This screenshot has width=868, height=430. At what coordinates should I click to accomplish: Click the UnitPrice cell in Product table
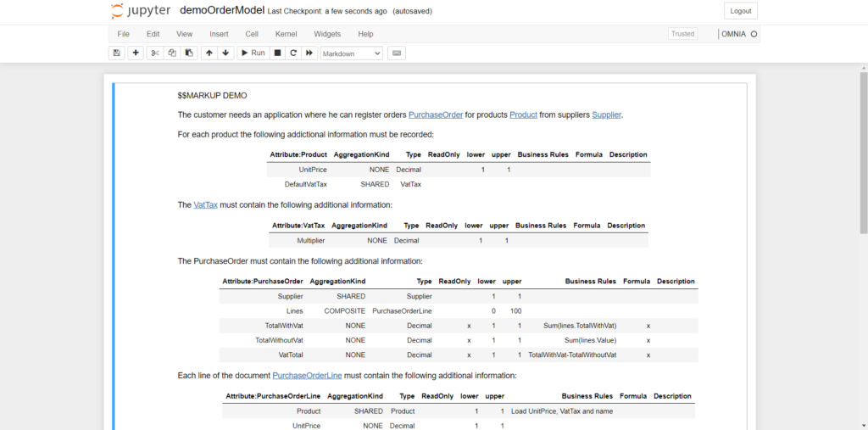[x=313, y=170]
